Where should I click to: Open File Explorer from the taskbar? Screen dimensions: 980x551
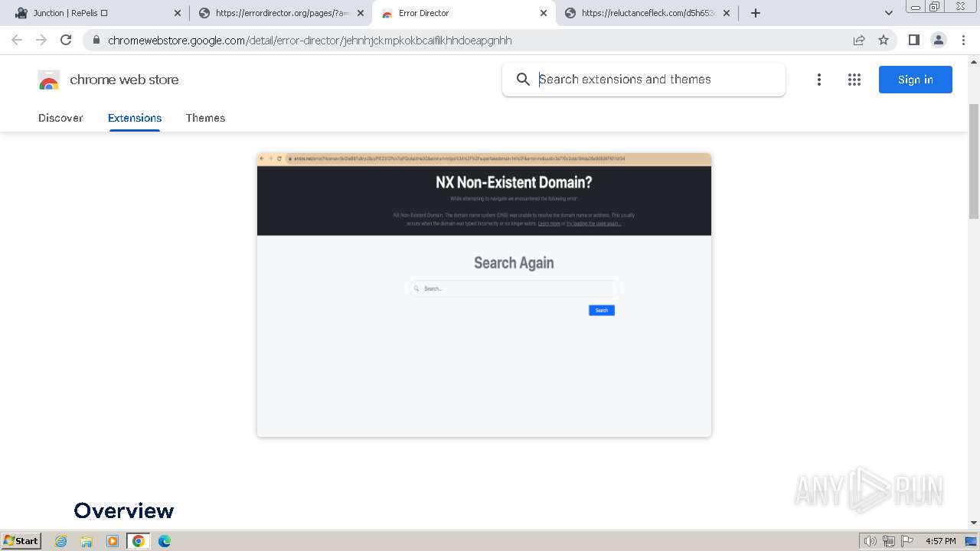[87, 541]
